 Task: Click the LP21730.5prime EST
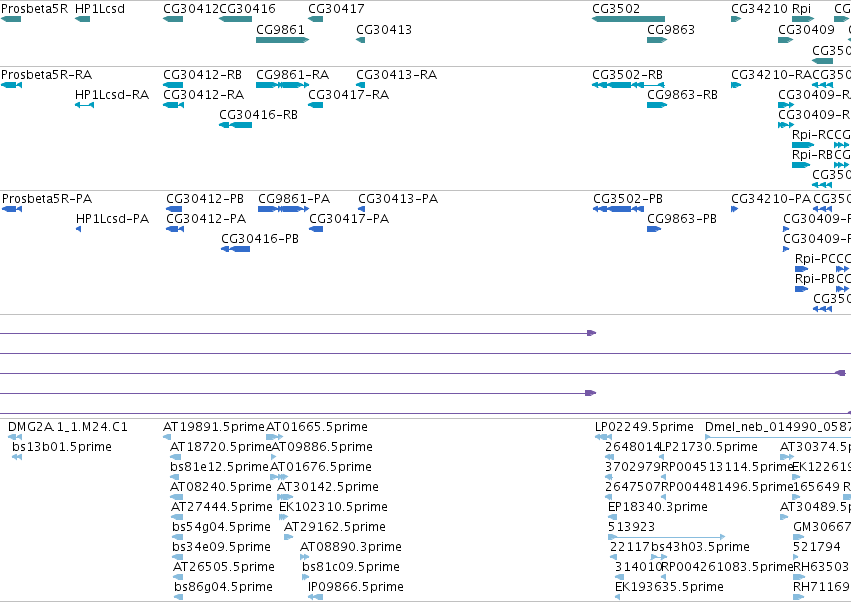pyautogui.click(x=662, y=457)
